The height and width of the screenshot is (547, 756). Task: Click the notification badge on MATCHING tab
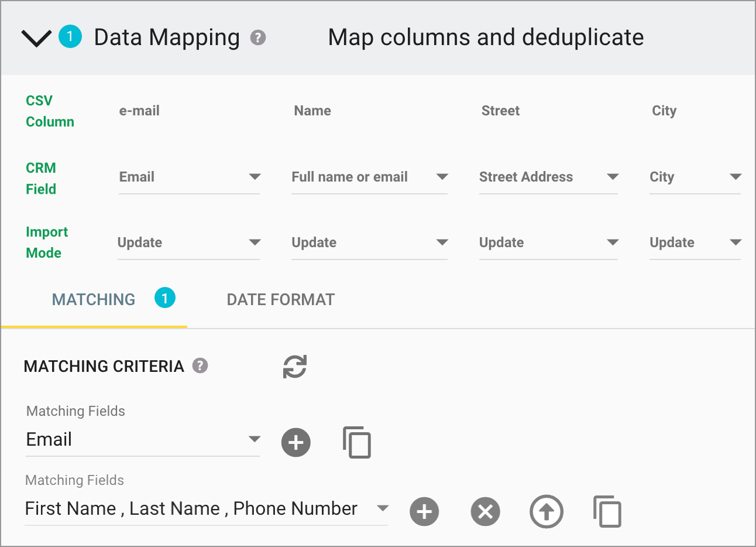pos(164,298)
